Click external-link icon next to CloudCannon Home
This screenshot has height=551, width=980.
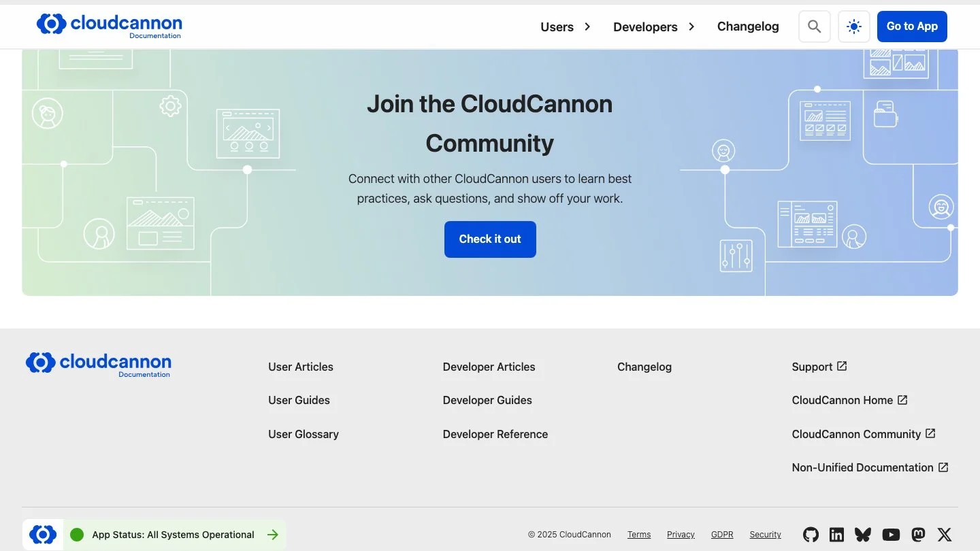[902, 400]
